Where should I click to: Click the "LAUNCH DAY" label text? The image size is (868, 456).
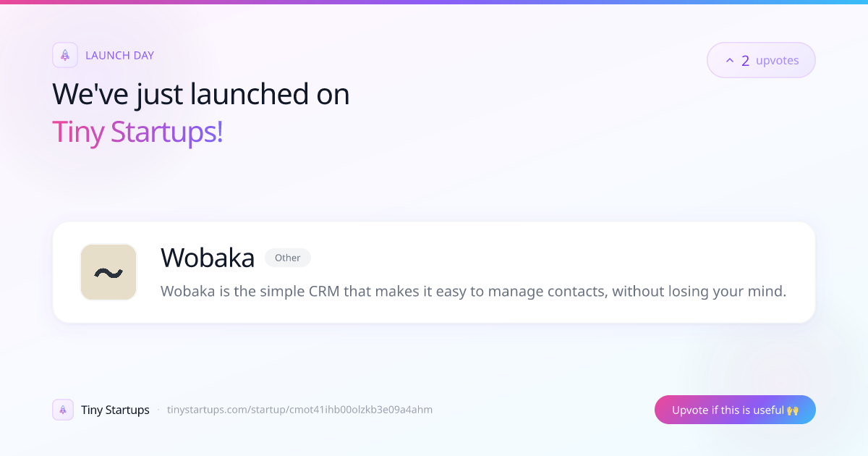[119, 55]
